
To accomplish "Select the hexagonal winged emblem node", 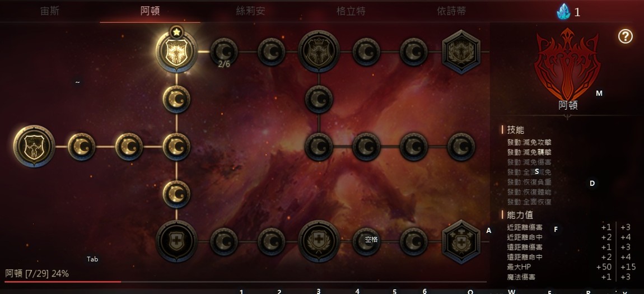I will (461, 52).
